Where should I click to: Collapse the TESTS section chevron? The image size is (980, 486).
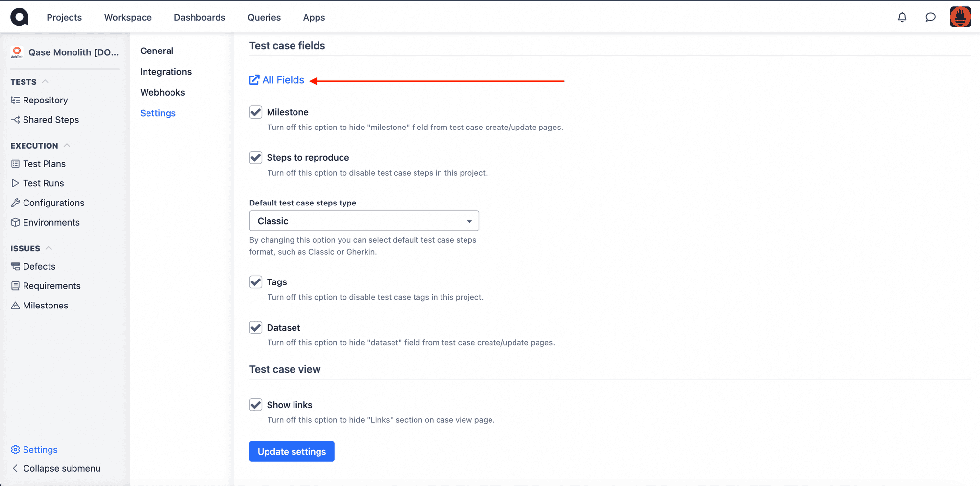(x=45, y=81)
